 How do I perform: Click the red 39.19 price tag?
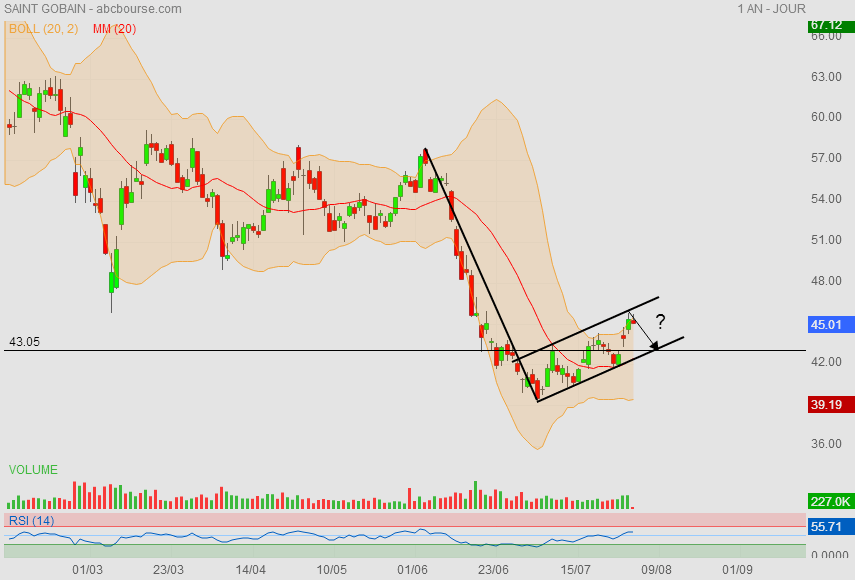(831, 404)
